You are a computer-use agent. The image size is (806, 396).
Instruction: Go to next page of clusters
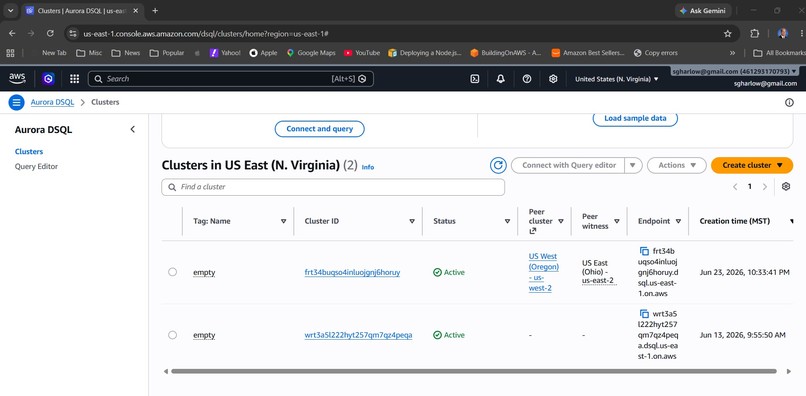pos(764,187)
